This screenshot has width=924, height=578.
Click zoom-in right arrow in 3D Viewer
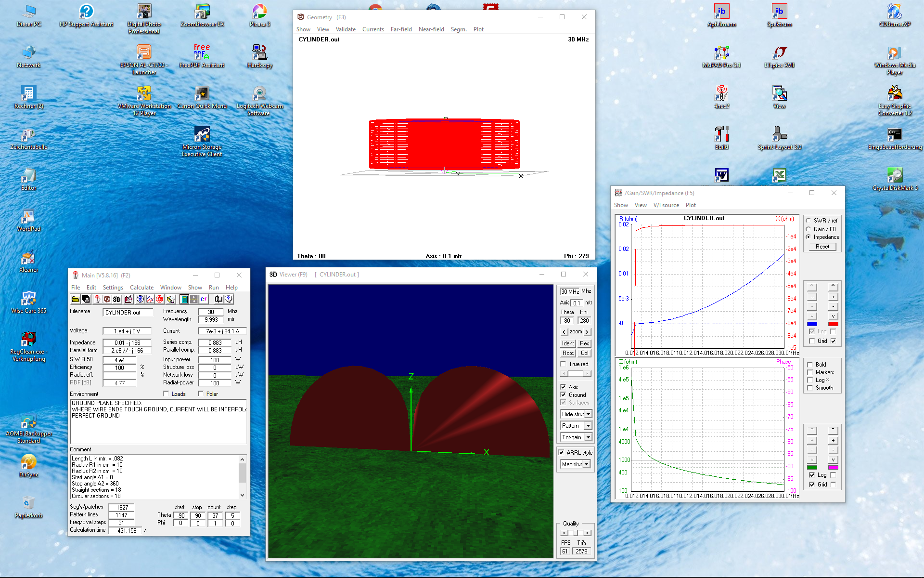pos(587,332)
